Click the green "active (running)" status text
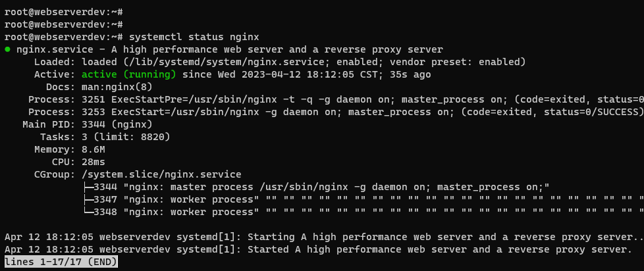Viewport: 644px width, 271px height. [128, 74]
